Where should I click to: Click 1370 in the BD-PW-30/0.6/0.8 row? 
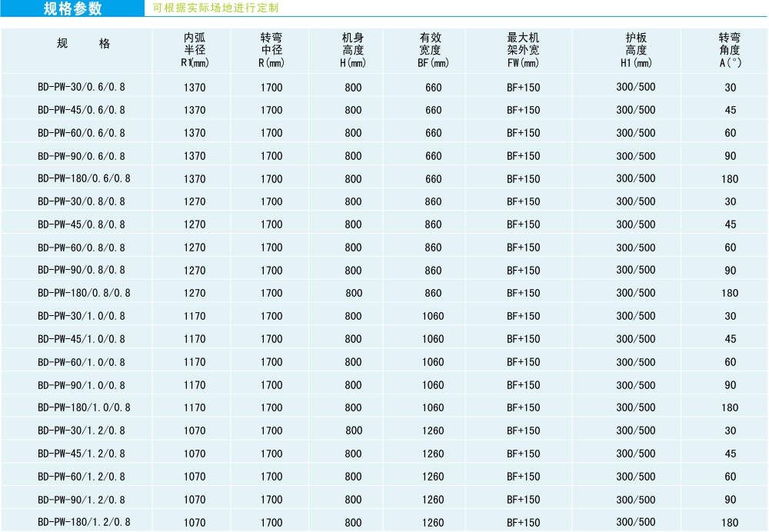click(195, 88)
